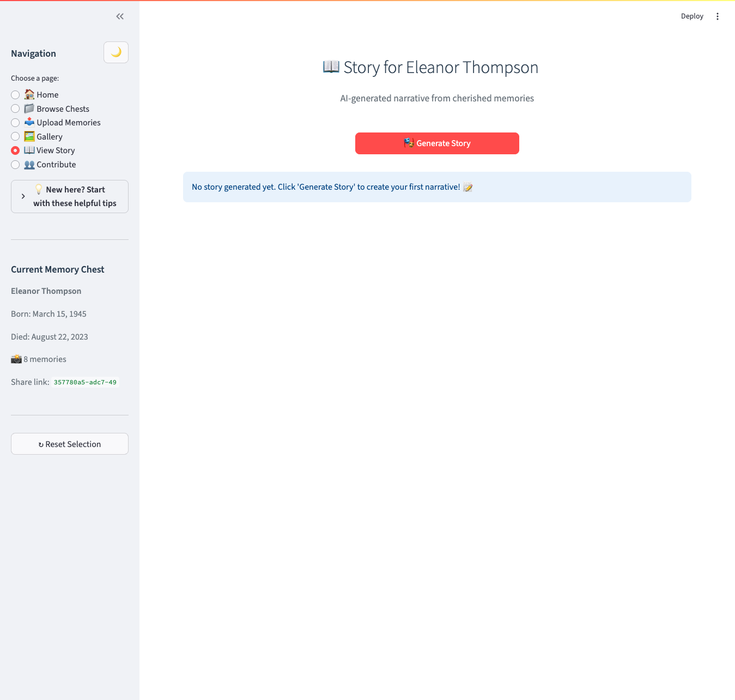Click the house icon beside Home

pos(29,94)
